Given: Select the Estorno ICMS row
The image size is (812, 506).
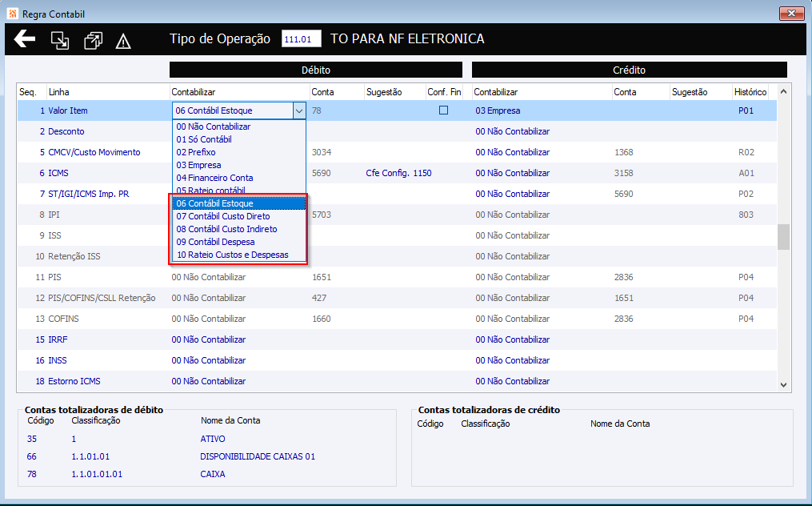Looking at the screenshot, I should pos(397,381).
